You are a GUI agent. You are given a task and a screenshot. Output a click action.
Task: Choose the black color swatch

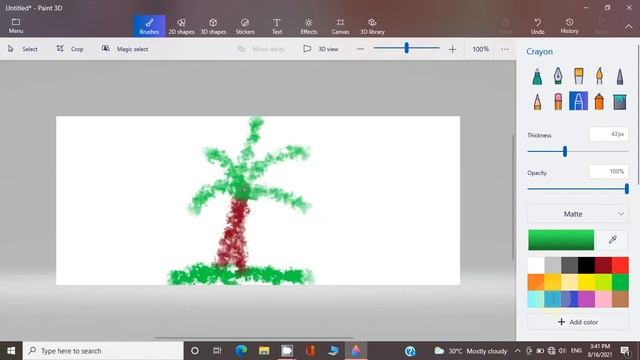pos(586,265)
